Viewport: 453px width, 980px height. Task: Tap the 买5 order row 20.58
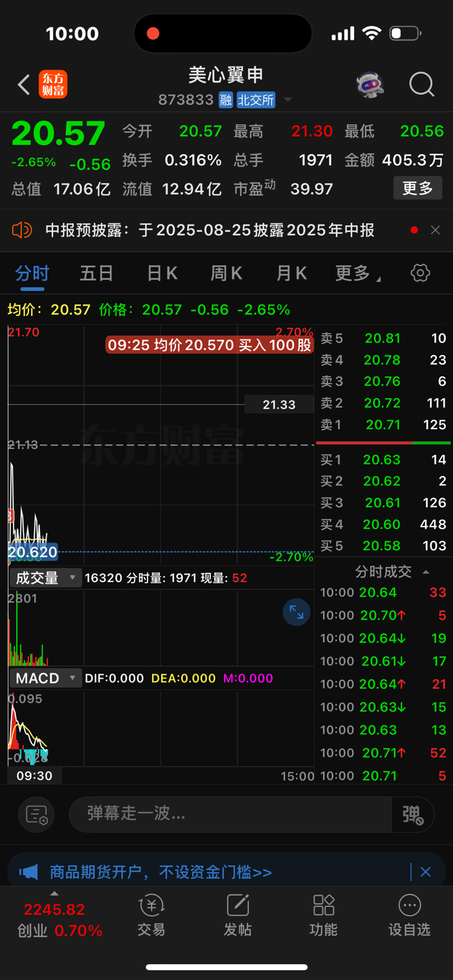(x=383, y=546)
